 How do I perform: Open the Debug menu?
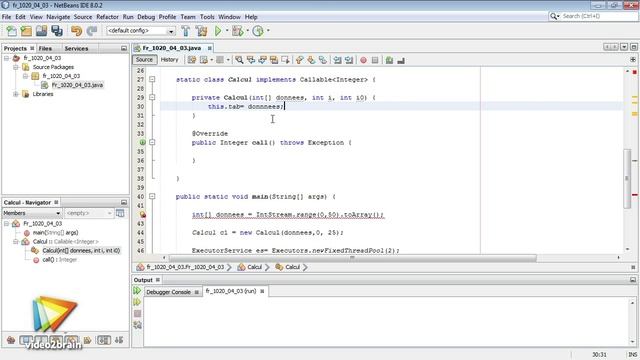tap(146, 17)
